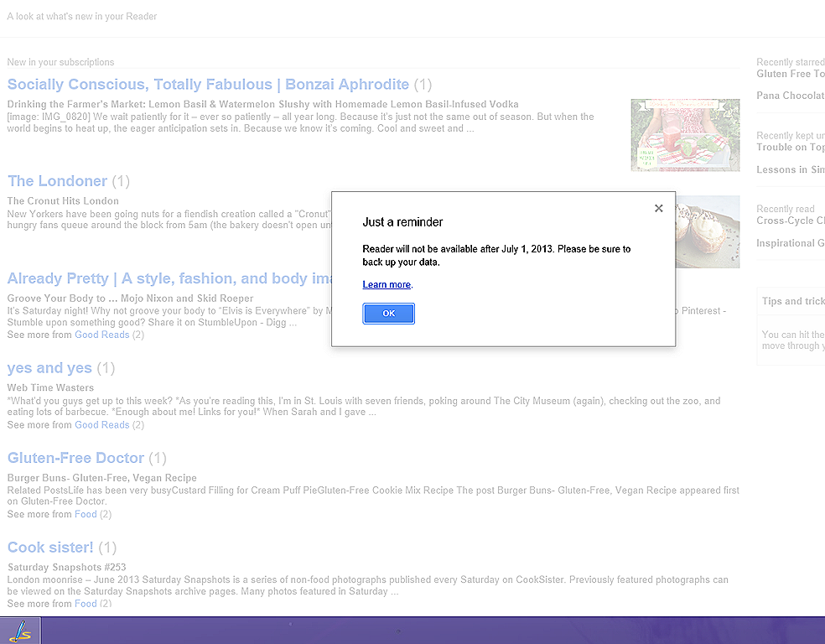Select the Web Time Wasters post title

tap(50, 387)
